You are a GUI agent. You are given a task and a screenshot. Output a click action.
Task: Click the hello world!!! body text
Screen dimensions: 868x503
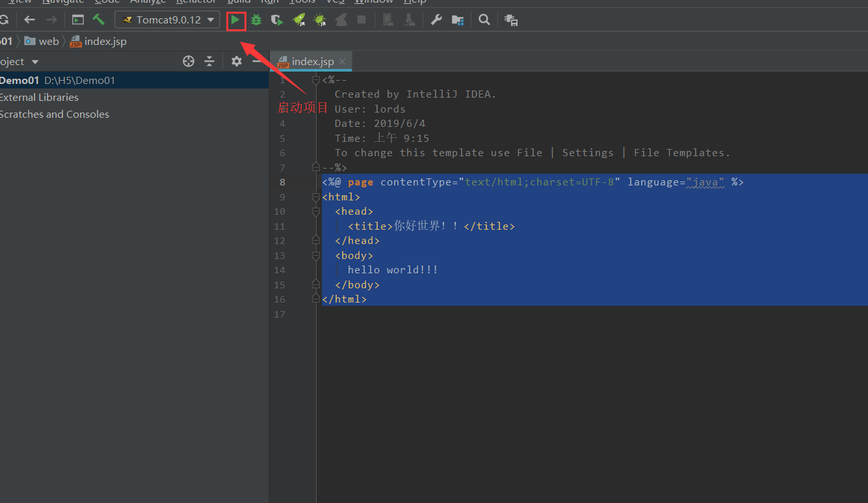coord(393,269)
